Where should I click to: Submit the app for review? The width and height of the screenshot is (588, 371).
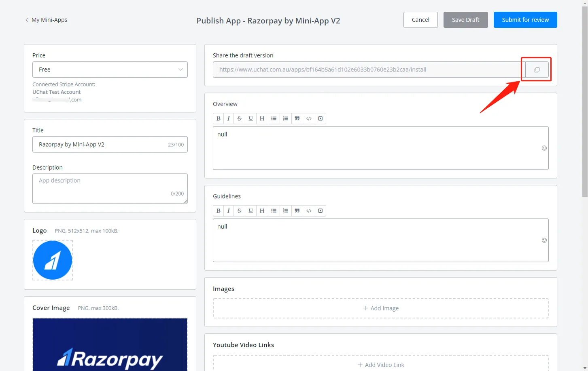click(x=525, y=20)
